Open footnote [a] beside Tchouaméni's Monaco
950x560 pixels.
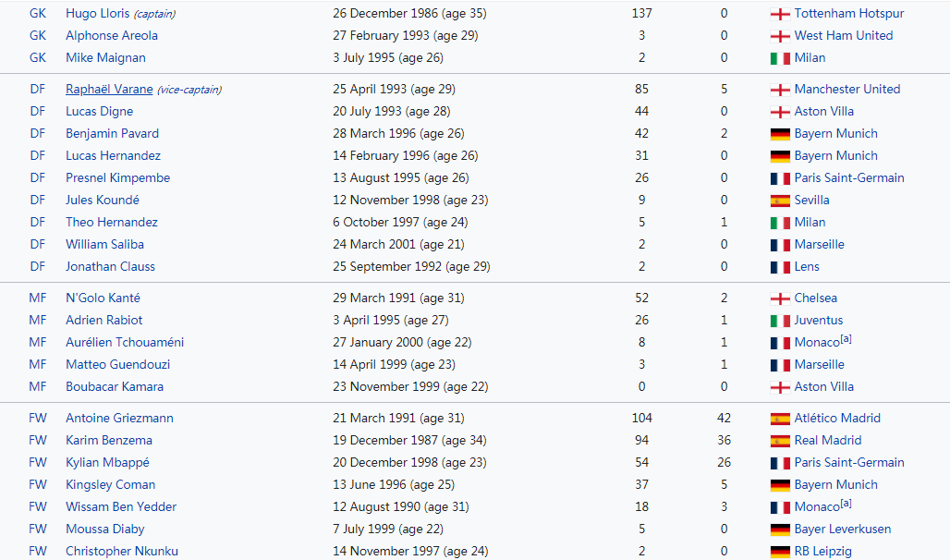(846, 339)
